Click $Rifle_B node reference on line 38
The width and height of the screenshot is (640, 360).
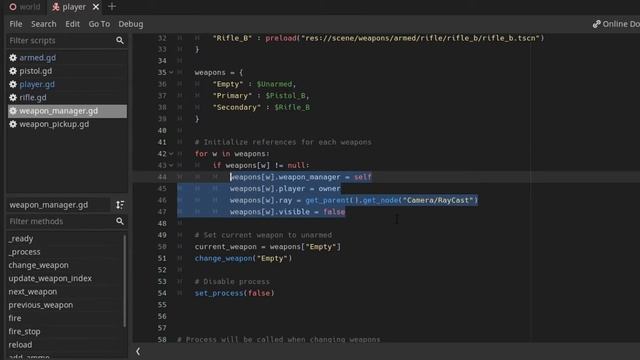292,107
